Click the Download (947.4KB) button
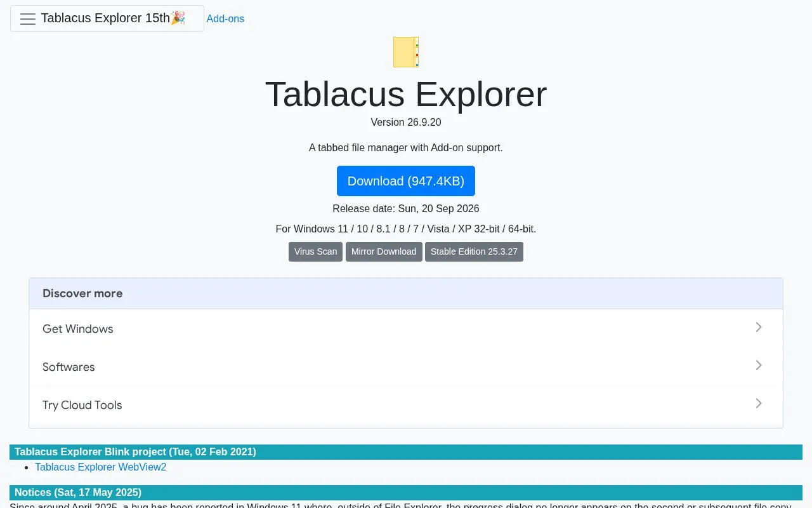 (406, 181)
